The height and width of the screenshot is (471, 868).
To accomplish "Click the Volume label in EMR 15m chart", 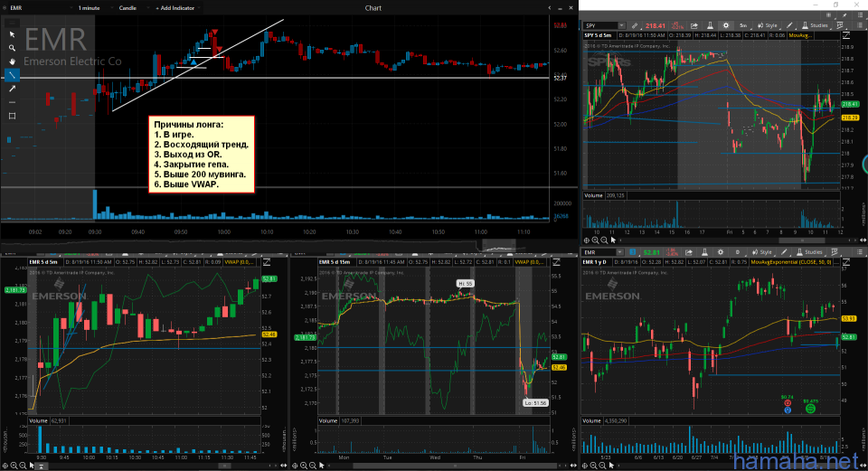I will 328,421.
